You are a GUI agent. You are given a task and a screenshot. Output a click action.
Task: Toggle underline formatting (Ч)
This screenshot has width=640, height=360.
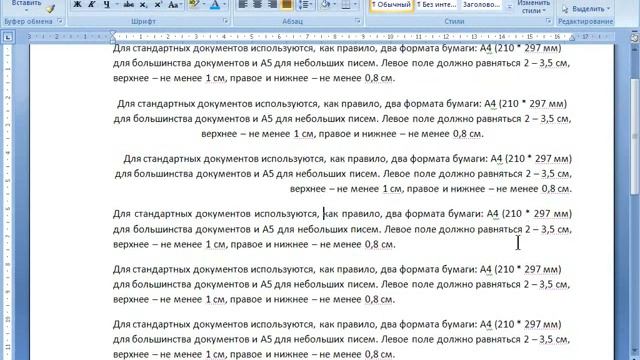[107, 5]
